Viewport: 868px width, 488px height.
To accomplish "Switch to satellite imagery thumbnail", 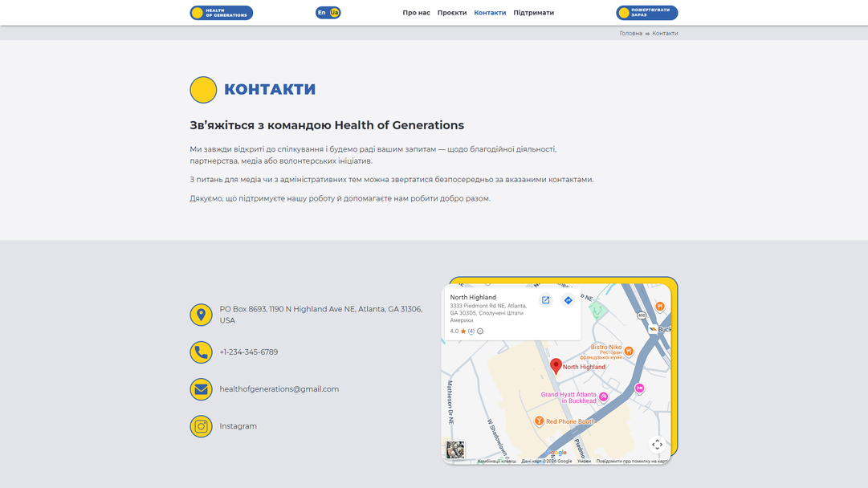I will point(455,449).
